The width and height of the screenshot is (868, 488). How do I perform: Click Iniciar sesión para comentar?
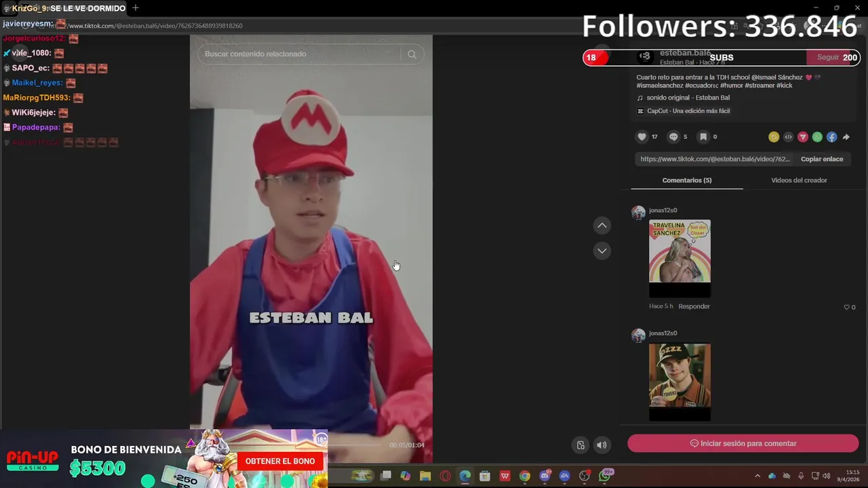click(743, 443)
